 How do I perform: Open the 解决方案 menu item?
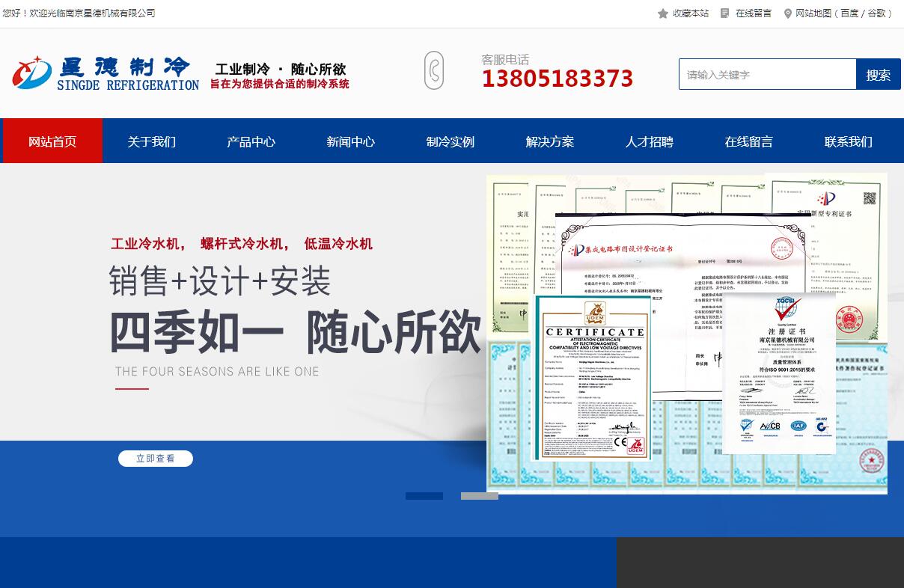pyautogui.click(x=550, y=141)
